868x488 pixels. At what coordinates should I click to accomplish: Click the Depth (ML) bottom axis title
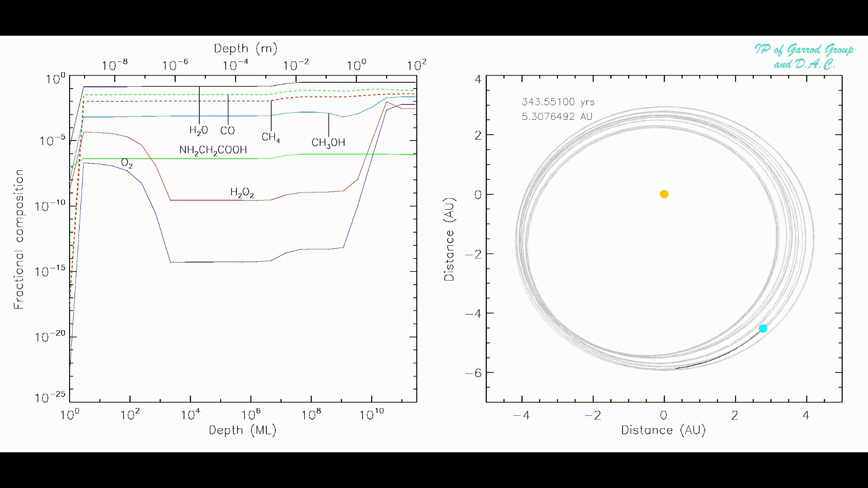242,430
